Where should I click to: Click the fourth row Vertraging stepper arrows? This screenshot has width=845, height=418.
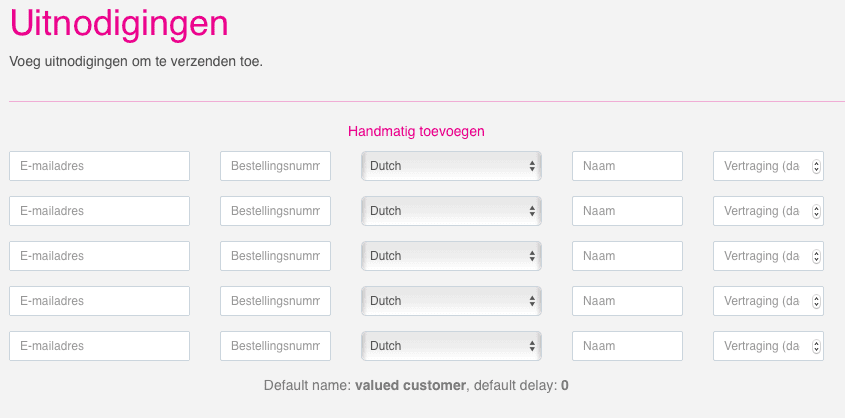816,301
